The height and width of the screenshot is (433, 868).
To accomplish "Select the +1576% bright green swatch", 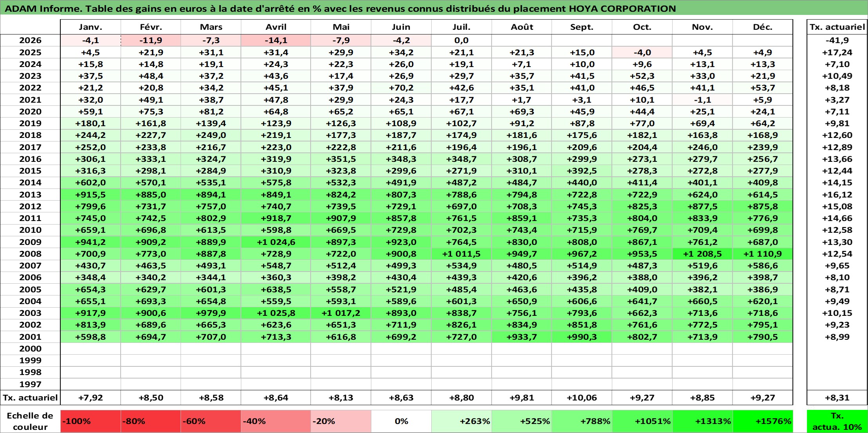I will point(763,421).
